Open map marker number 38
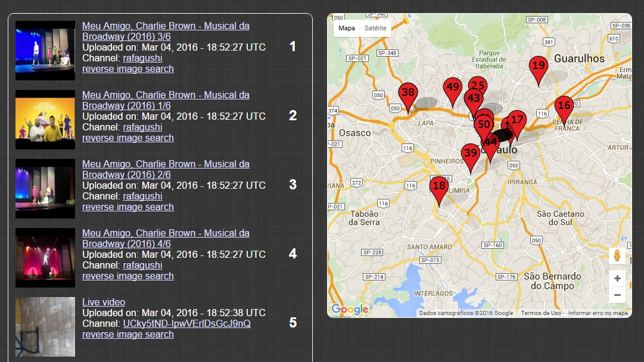644x362 pixels. pos(408,97)
